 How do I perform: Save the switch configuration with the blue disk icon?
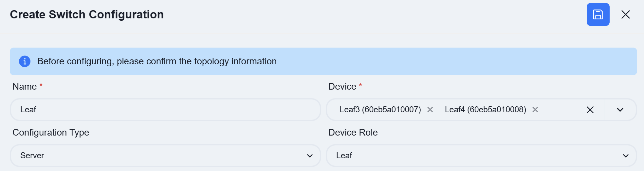[x=598, y=14]
